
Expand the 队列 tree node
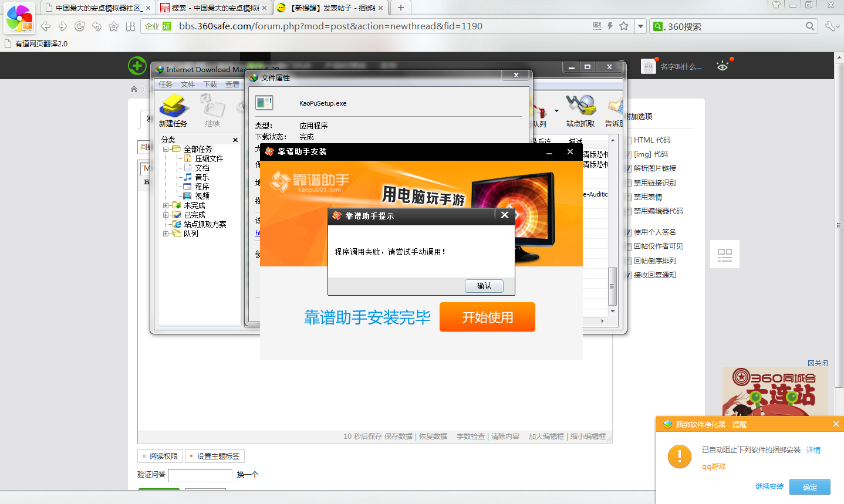click(x=166, y=234)
